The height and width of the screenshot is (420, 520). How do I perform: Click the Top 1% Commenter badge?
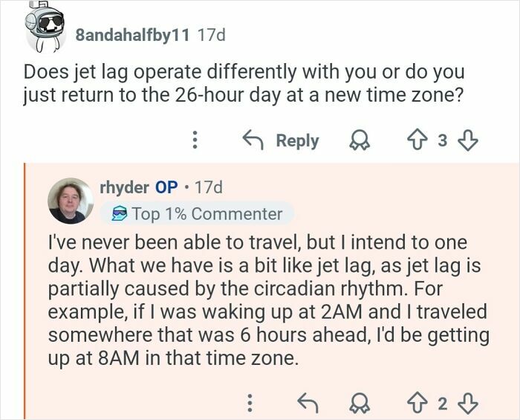tap(198, 214)
